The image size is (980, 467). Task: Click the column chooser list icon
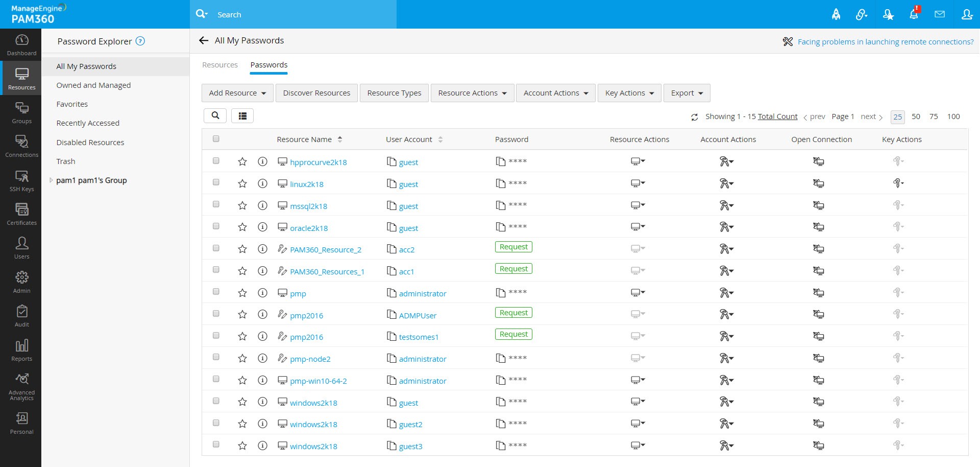coord(242,116)
